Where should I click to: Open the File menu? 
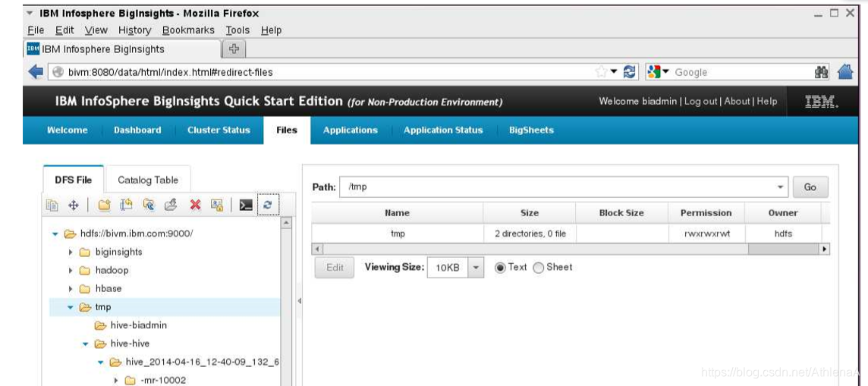36,30
